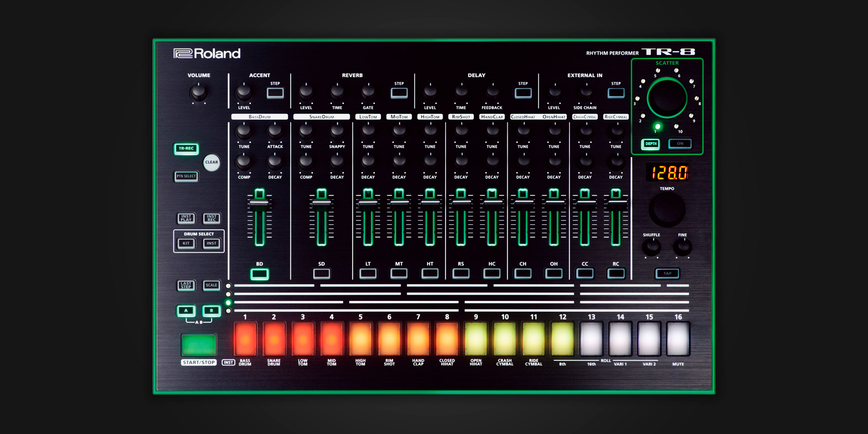
Task: Click the LAST STEP button
Action: [x=186, y=285]
